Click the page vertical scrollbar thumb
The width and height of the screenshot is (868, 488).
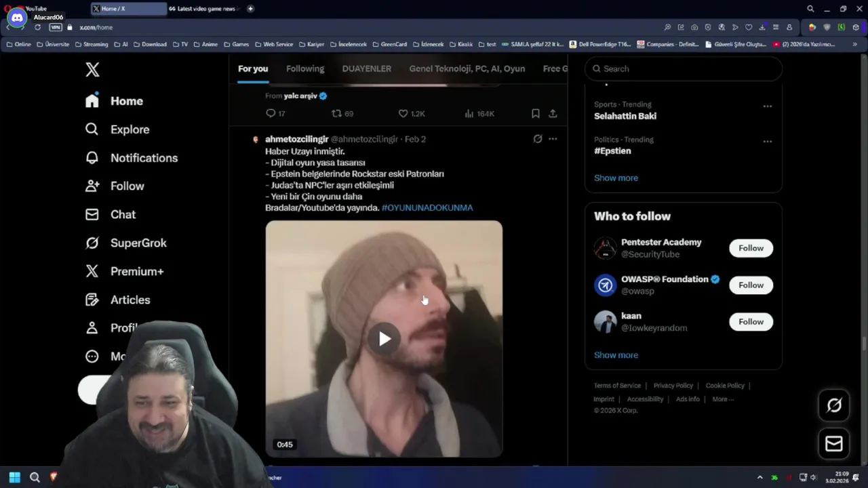pos(864,344)
